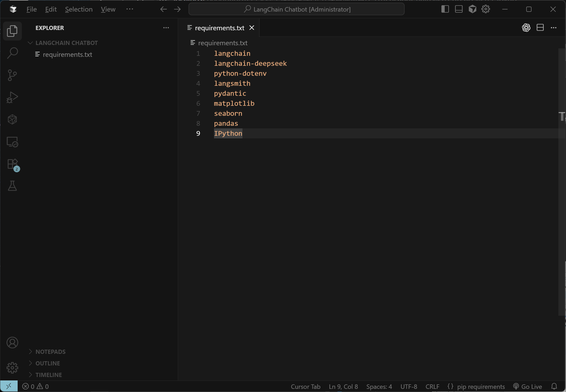The image size is (566, 392).
Task: Click the Cursor app logo icon
Action: click(x=13, y=9)
